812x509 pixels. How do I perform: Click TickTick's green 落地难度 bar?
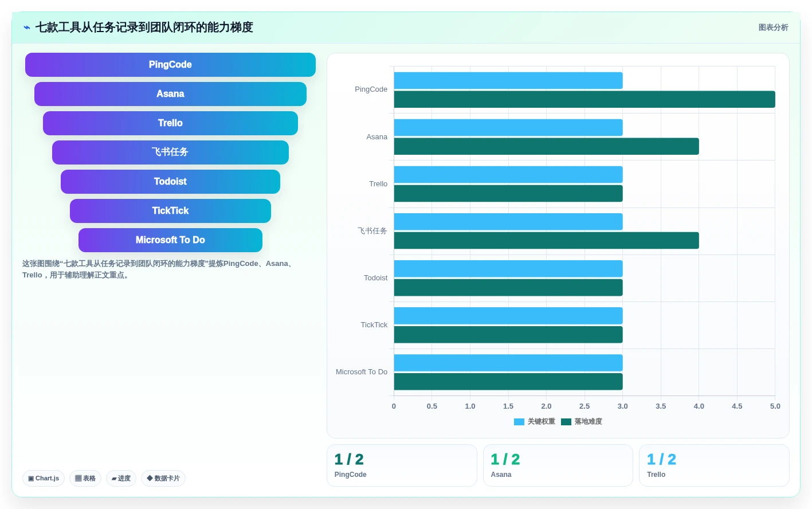click(508, 334)
